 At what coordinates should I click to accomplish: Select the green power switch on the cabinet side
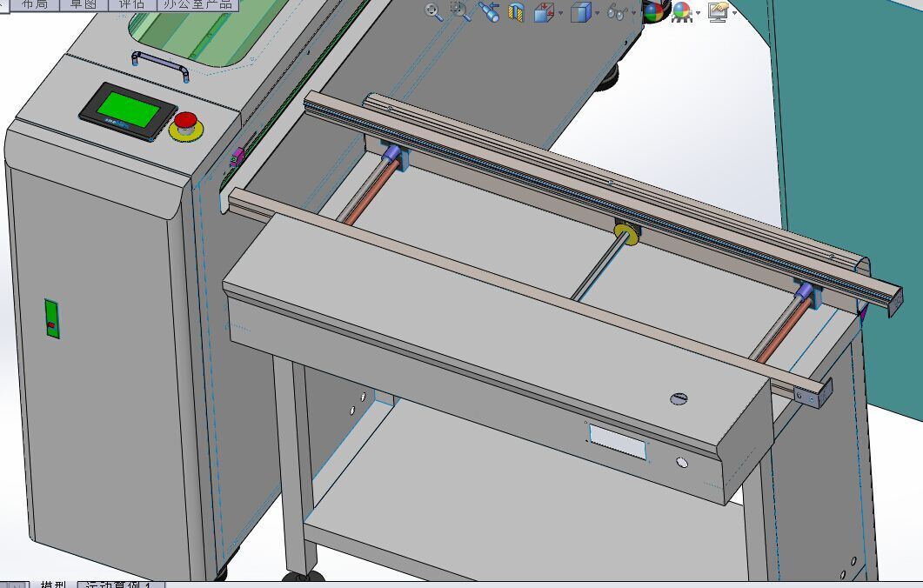pos(52,318)
